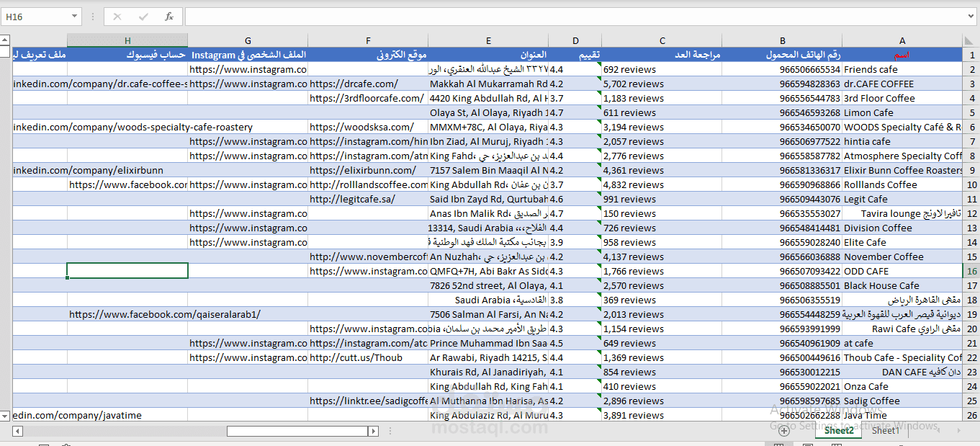Click the https://woodsksa.com/ link cell
The height and width of the screenshot is (446, 980).
click(368, 127)
